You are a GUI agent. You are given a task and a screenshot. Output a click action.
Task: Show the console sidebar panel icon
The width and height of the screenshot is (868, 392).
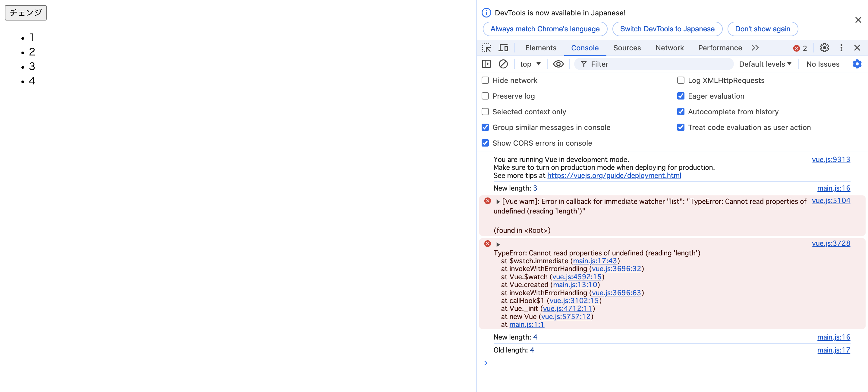coord(486,64)
